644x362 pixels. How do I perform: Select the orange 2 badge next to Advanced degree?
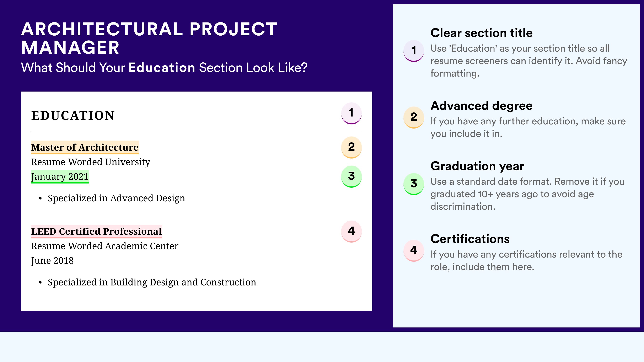414,117
